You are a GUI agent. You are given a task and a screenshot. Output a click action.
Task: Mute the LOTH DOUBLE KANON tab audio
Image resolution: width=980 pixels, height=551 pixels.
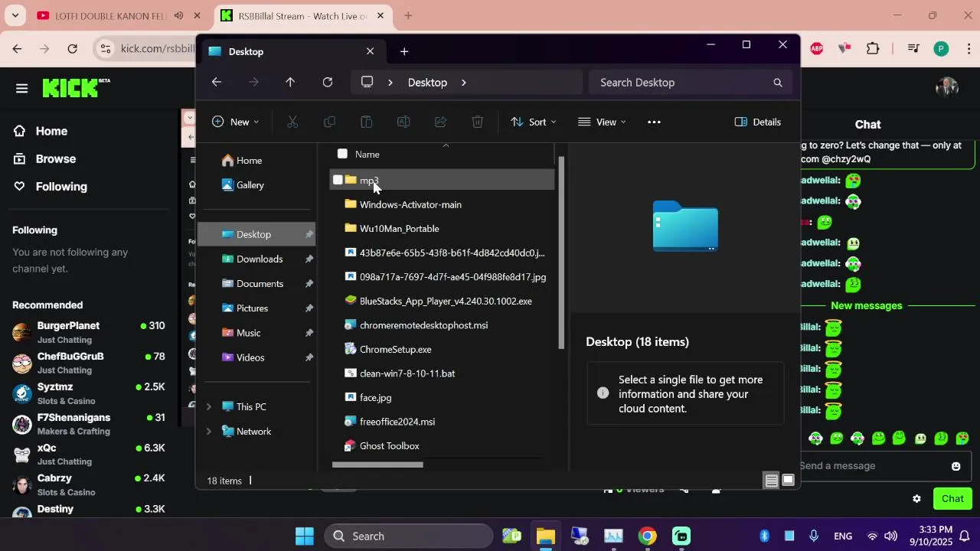coord(178,15)
